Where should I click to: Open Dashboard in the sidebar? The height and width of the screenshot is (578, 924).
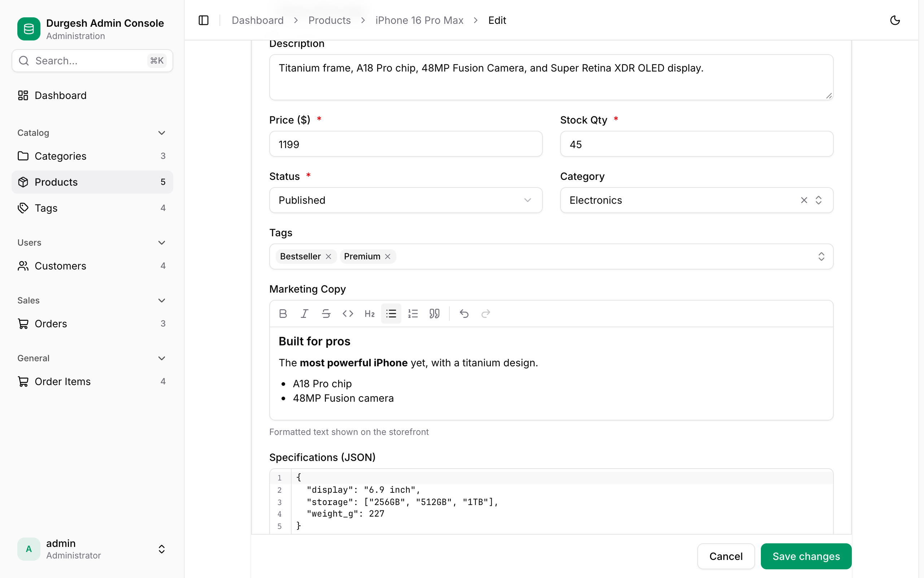(x=92, y=95)
